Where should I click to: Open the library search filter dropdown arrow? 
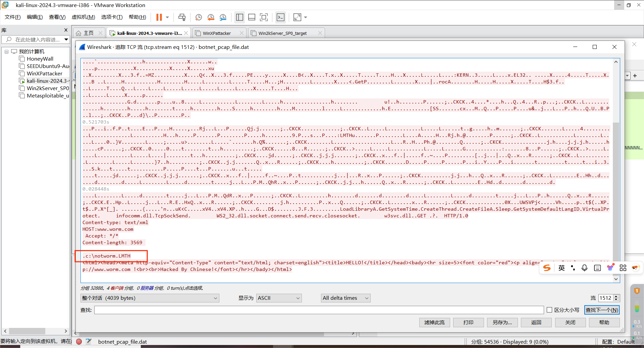(x=66, y=40)
